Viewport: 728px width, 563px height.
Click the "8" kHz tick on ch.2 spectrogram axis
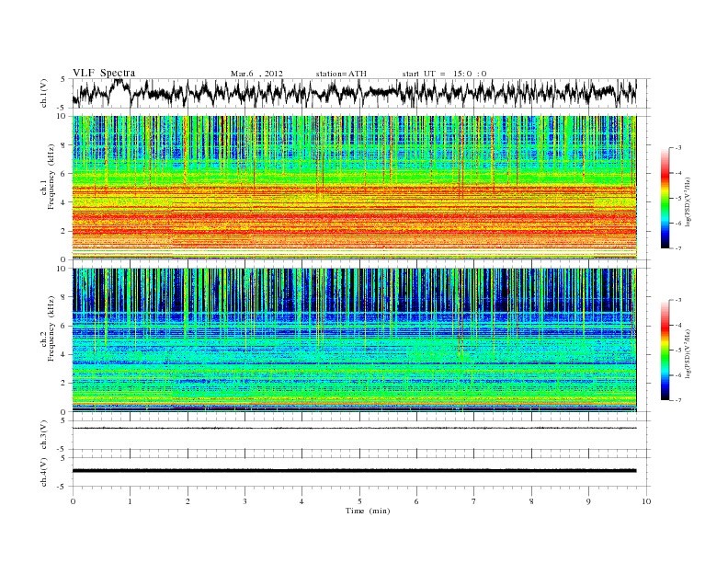(64, 297)
